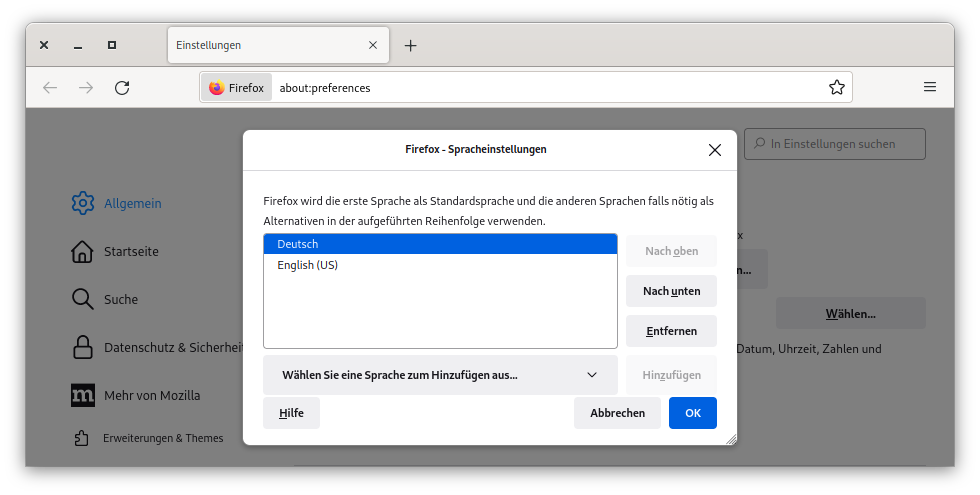Click the Nach oben button
Screen dimensions: 980x495
[671, 251]
